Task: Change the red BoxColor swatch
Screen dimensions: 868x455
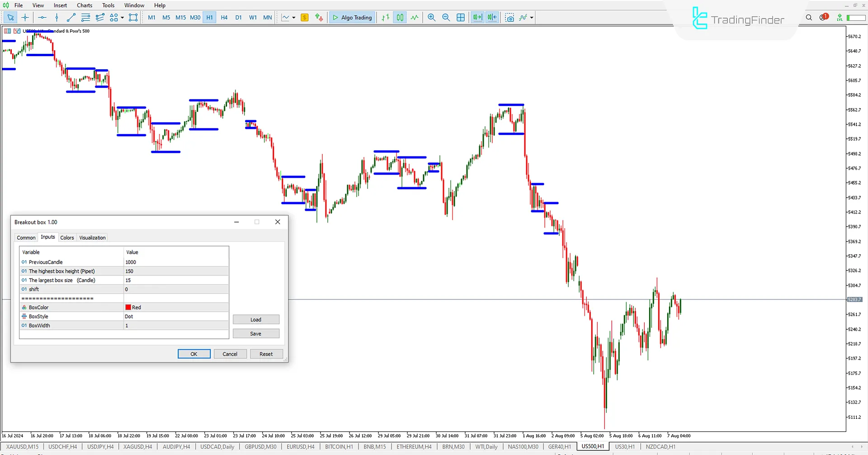Action: tap(129, 307)
